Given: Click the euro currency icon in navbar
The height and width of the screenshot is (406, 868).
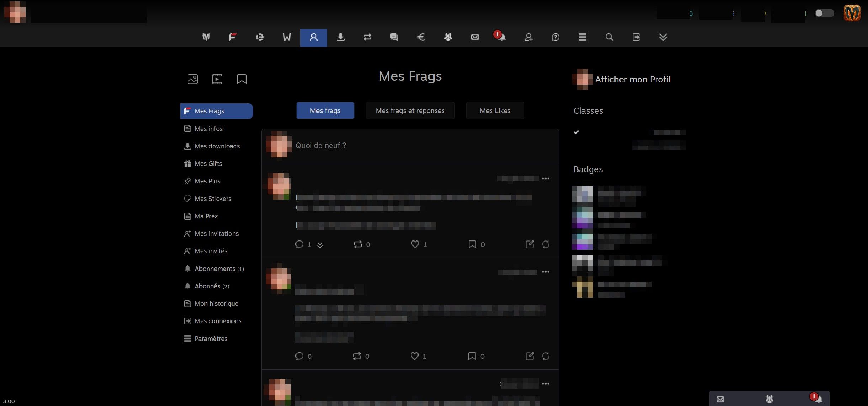Looking at the screenshot, I should coord(421,37).
